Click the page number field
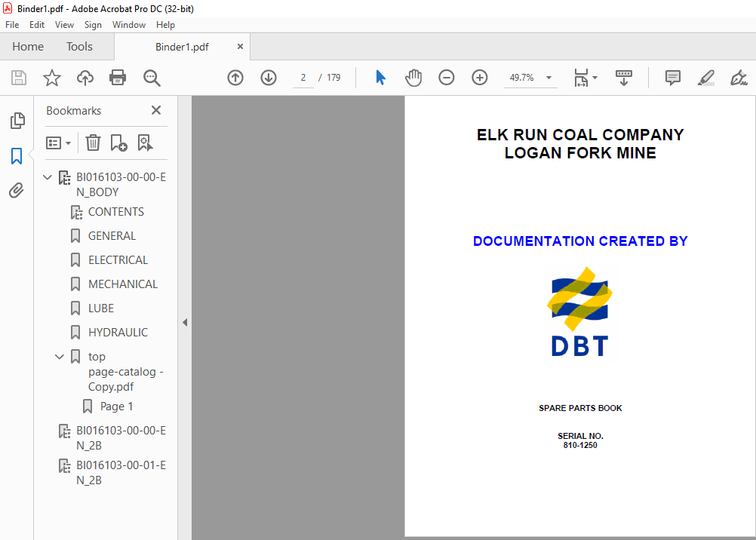Screen dimensions: 756x540 pyautogui.click(x=303, y=78)
